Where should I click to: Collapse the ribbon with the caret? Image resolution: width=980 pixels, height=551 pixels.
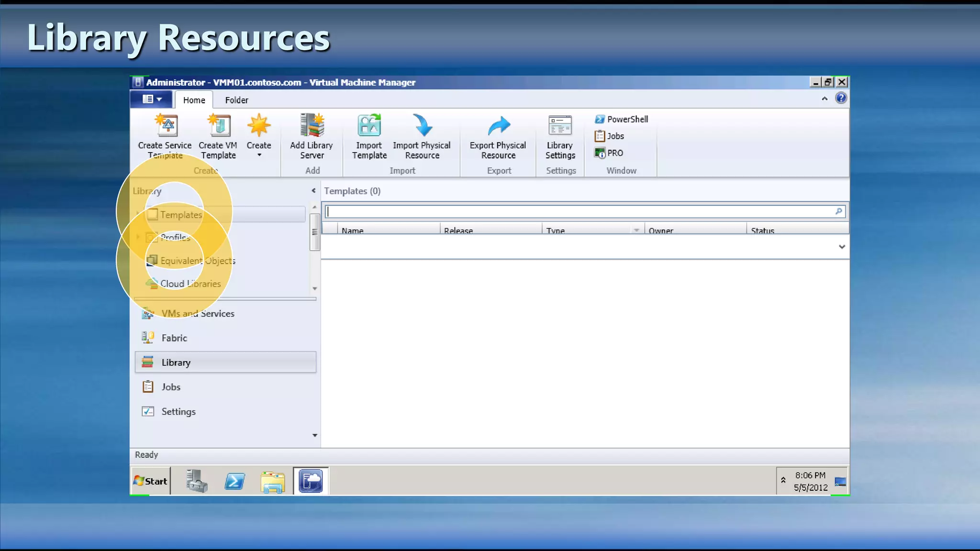click(824, 99)
